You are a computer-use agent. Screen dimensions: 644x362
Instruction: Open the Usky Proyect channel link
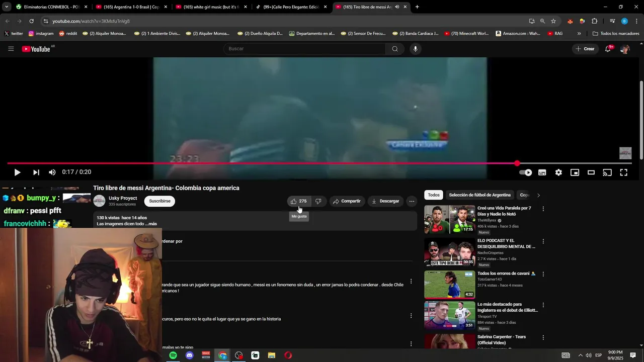pyautogui.click(x=123, y=198)
